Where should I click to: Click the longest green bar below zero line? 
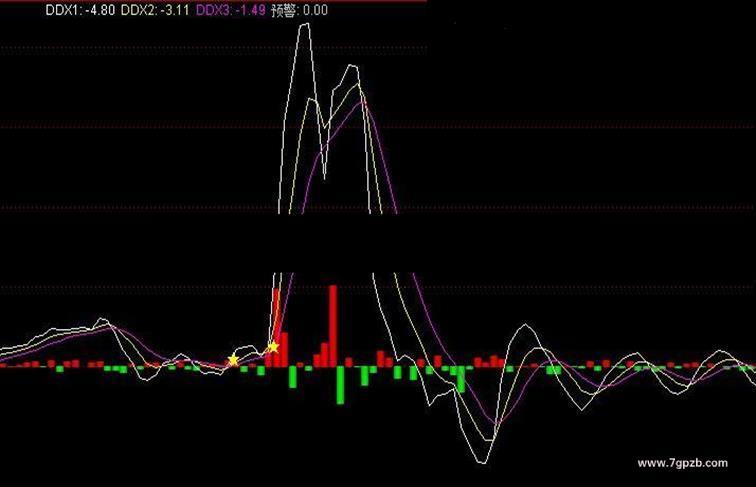(x=340, y=385)
